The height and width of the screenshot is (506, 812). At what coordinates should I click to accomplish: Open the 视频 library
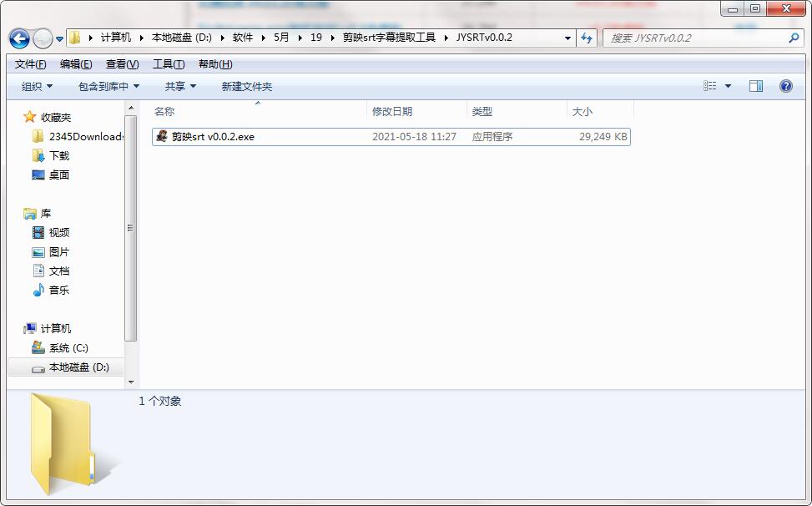click(59, 232)
